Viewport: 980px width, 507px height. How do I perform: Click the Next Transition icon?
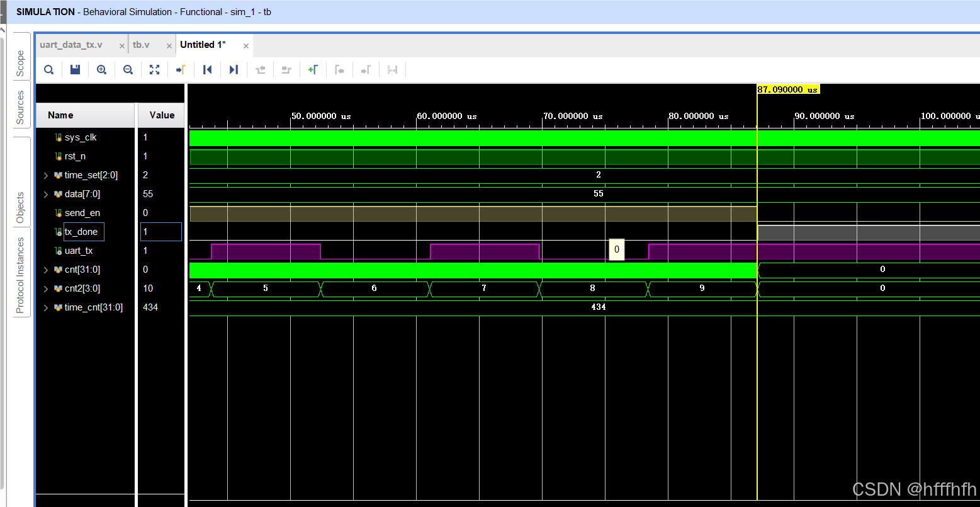[286, 69]
